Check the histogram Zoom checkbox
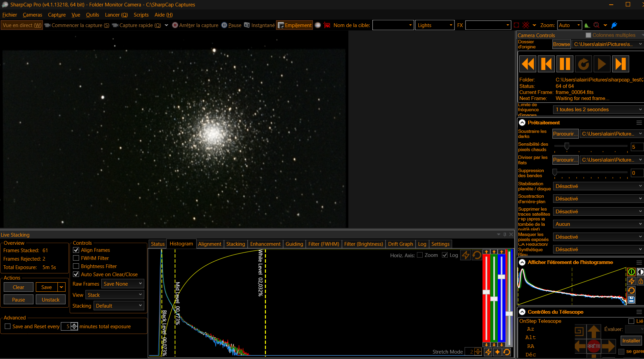Screen dimensions: 644x359 pos(420,255)
